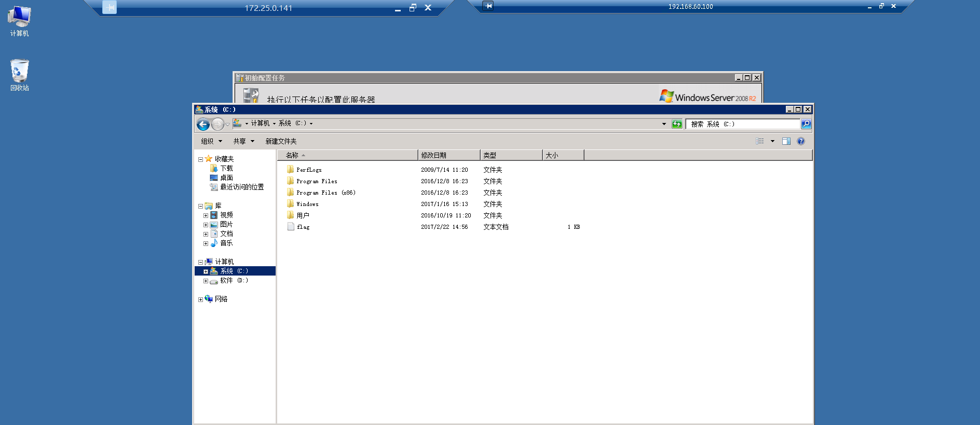Image resolution: width=980 pixels, height=425 pixels.
Task: Click the Forward navigation arrow in Explorer
Action: click(x=217, y=124)
